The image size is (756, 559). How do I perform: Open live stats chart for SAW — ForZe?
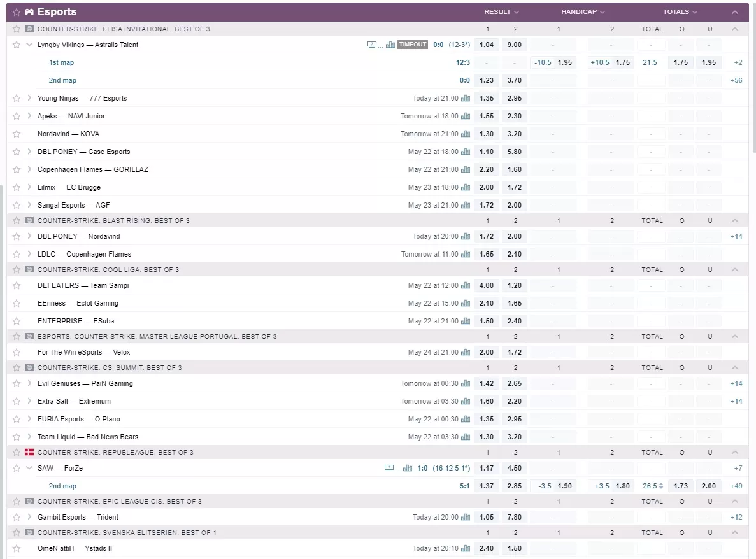coord(408,468)
